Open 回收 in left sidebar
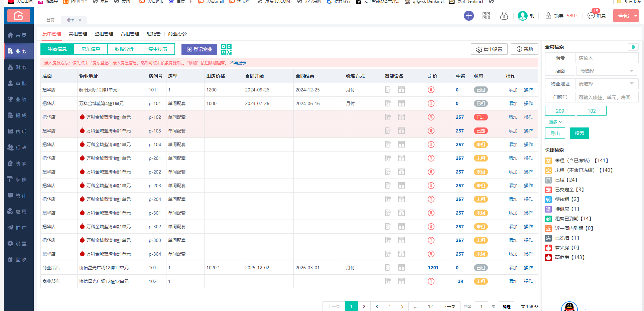Screen dimensions: 644x311 [x=19, y=259]
